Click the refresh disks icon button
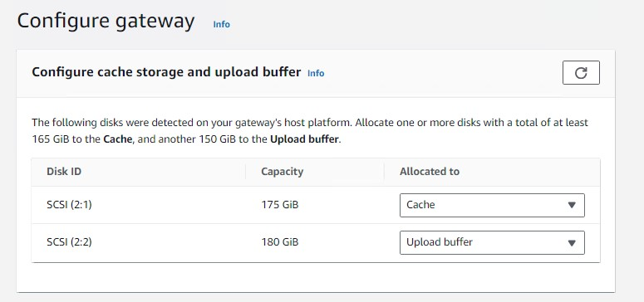This screenshot has height=302, width=644. (x=581, y=73)
